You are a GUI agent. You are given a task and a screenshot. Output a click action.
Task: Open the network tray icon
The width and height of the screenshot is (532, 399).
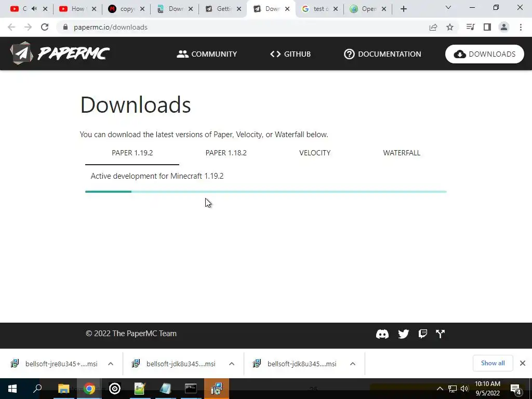(453, 389)
